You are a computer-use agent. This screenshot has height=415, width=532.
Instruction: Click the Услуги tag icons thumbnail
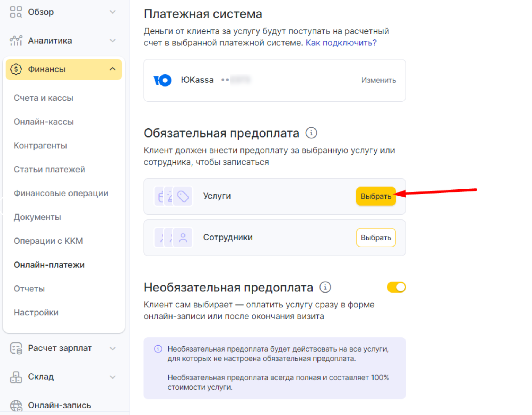click(x=173, y=196)
